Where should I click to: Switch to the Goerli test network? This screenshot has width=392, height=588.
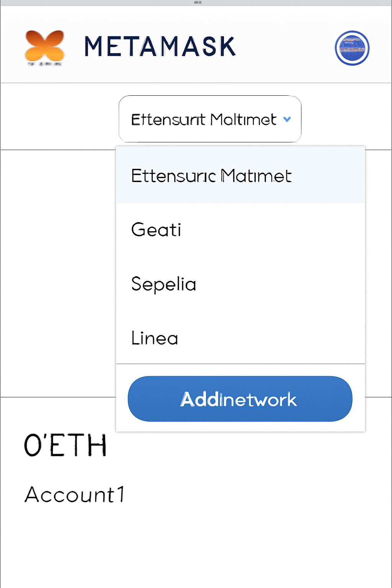pyautogui.click(x=156, y=230)
